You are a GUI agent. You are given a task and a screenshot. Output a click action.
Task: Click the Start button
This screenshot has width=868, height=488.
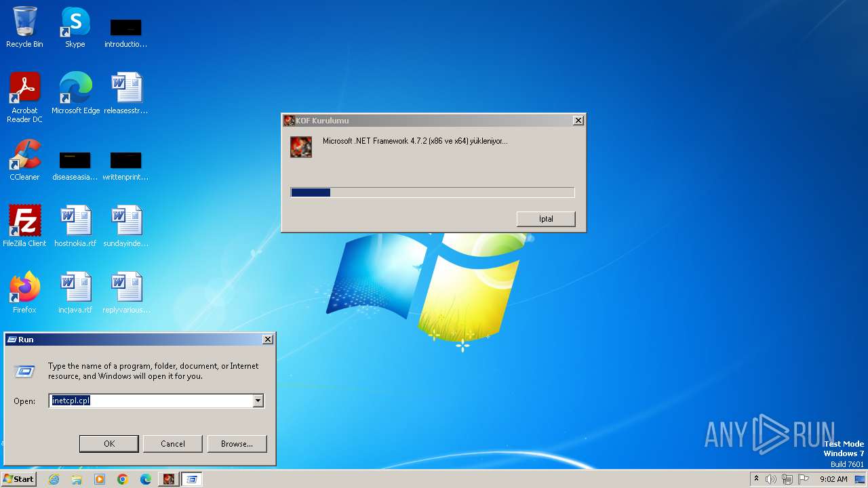coord(18,479)
